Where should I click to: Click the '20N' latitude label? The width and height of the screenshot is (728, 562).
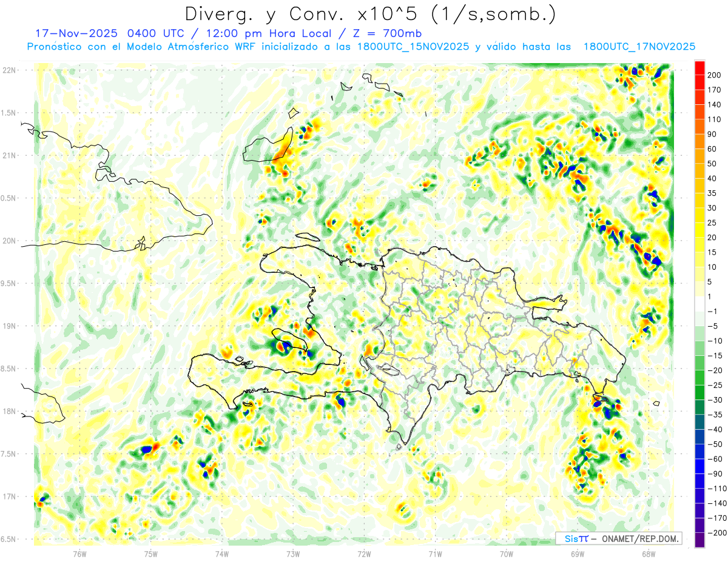click(10, 241)
